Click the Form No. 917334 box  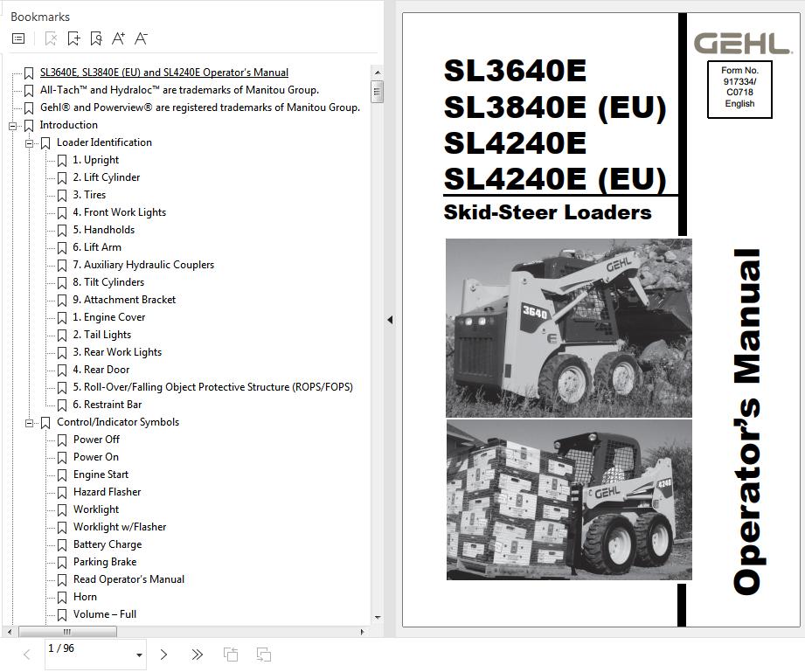point(739,89)
